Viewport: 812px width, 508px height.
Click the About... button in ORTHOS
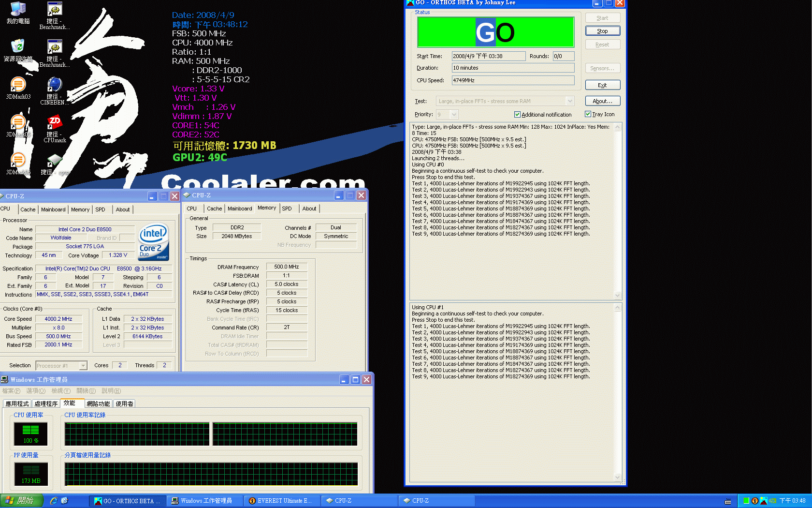[x=602, y=101]
